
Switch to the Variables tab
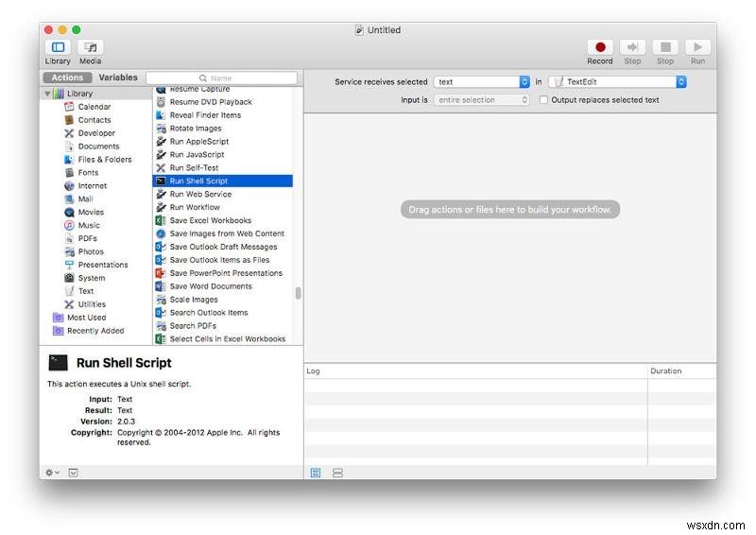pyautogui.click(x=118, y=78)
